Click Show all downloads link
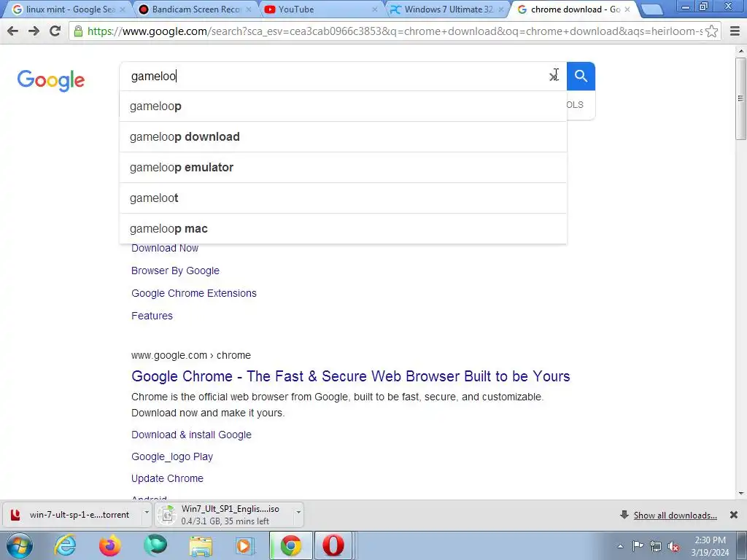This screenshot has width=747, height=560. coord(675,516)
